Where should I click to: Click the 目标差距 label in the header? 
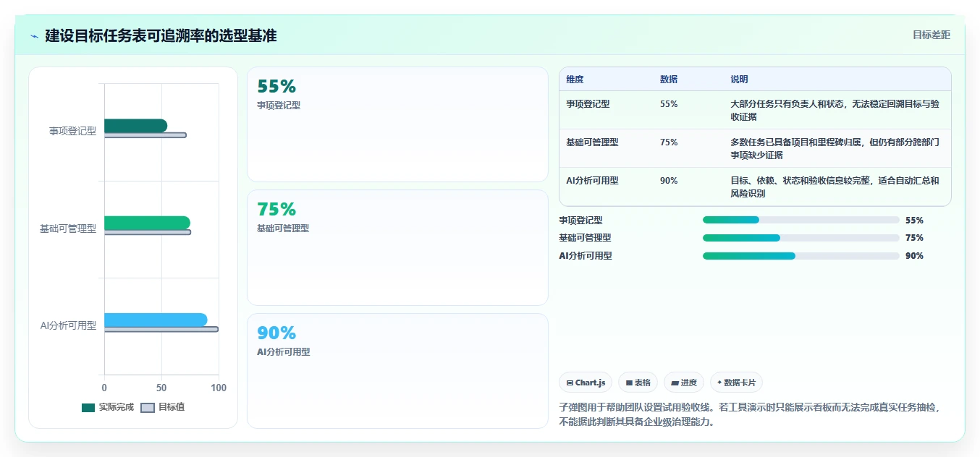pos(931,35)
